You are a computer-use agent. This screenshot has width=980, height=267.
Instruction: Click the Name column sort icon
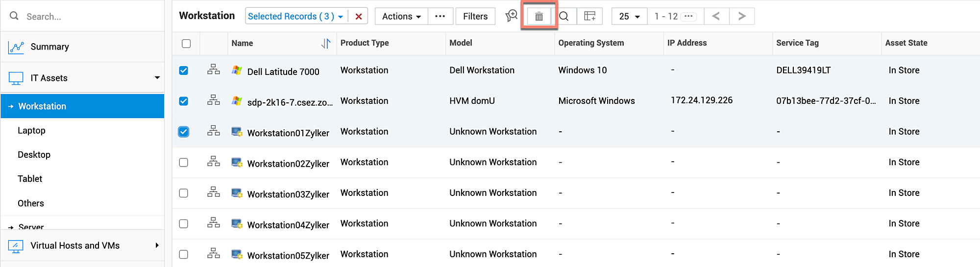(x=326, y=44)
